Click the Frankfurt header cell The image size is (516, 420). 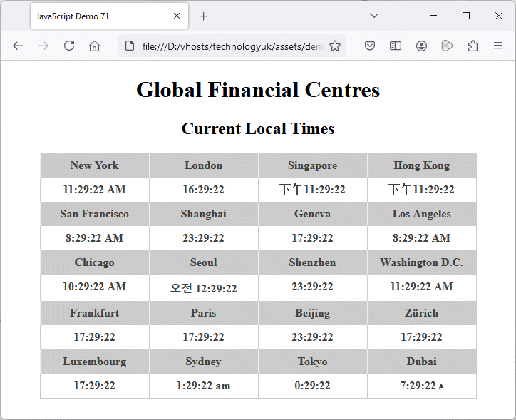coord(95,313)
